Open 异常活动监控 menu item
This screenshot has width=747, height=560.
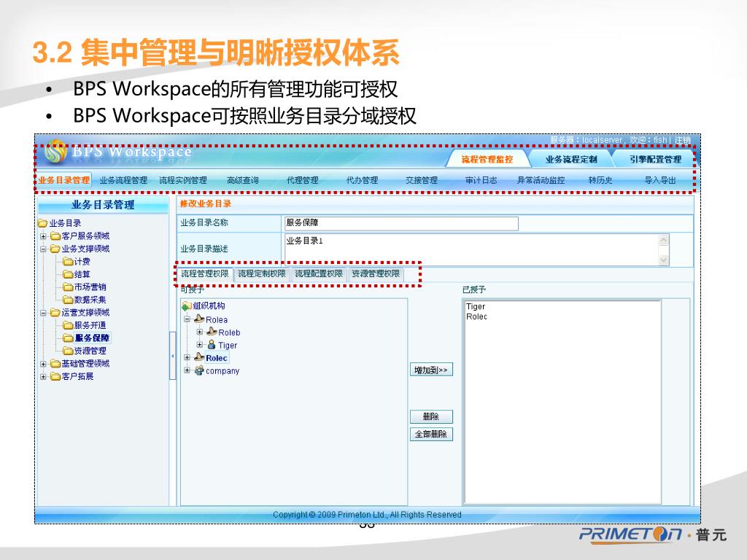[541, 180]
